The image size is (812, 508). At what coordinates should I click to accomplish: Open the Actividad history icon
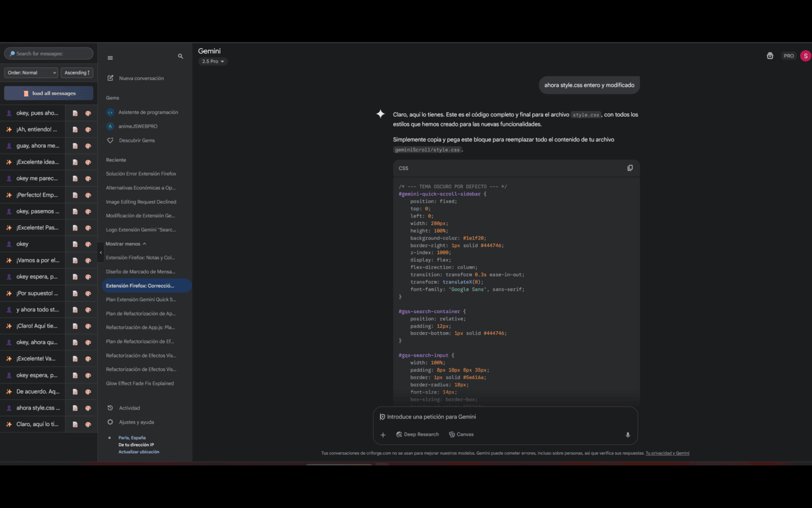pyautogui.click(x=110, y=408)
